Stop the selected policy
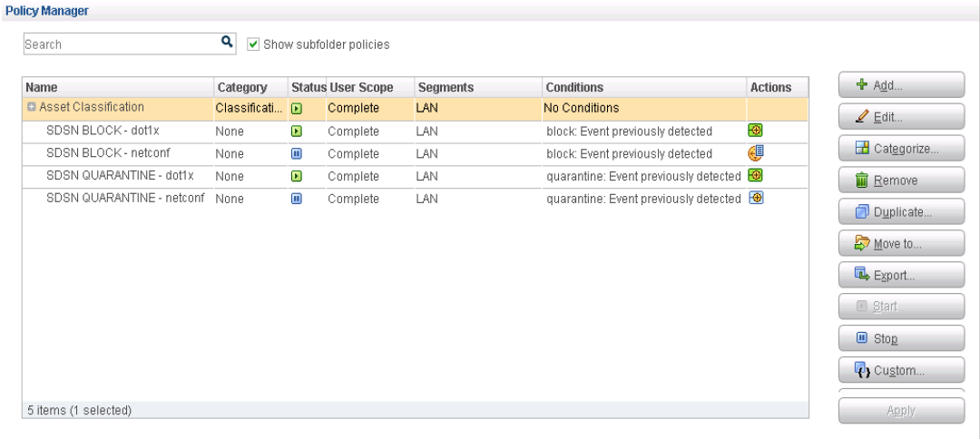The height and width of the screenshot is (439, 980). click(x=900, y=338)
